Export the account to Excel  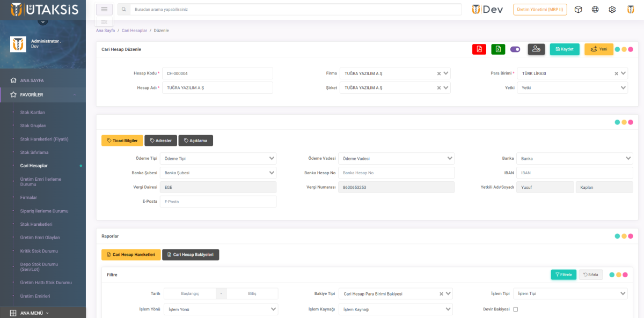tap(498, 49)
